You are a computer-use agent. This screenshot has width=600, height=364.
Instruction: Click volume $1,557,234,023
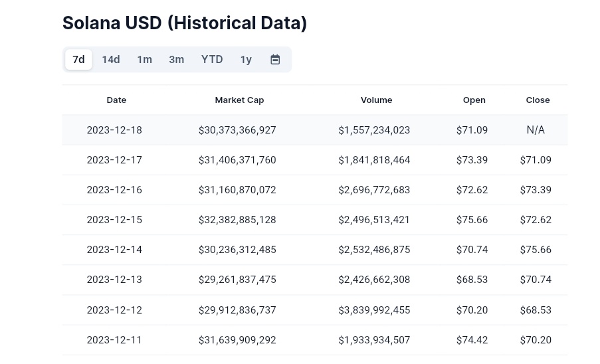click(x=374, y=130)
